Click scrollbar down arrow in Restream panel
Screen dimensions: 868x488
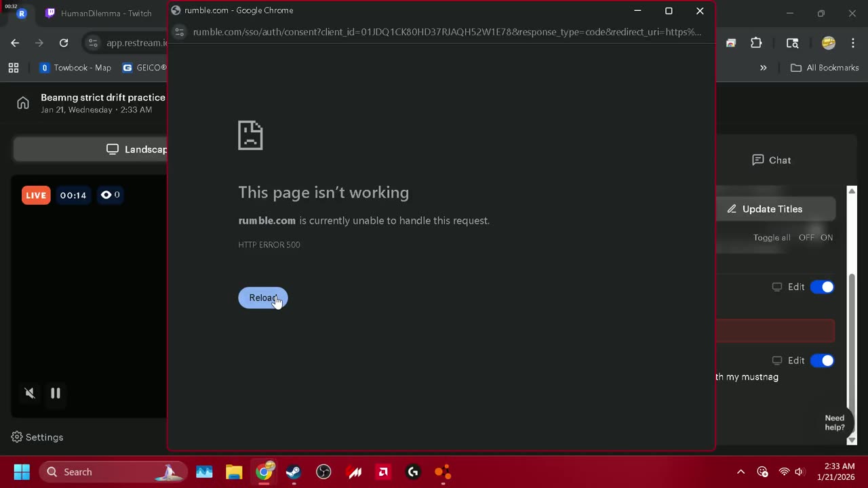[x=852, y=440]
